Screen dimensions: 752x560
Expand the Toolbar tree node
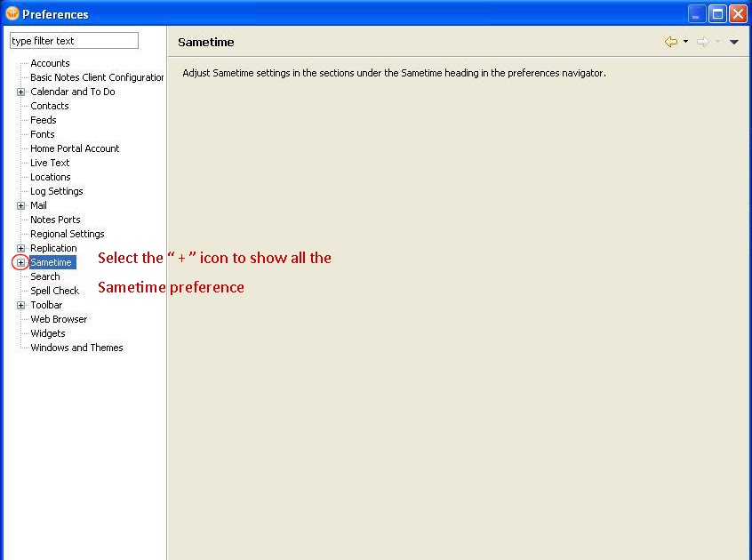coord(20,306)
